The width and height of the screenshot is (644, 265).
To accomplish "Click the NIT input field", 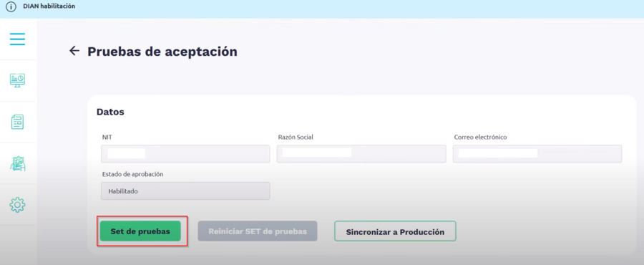I will point(185,154).
